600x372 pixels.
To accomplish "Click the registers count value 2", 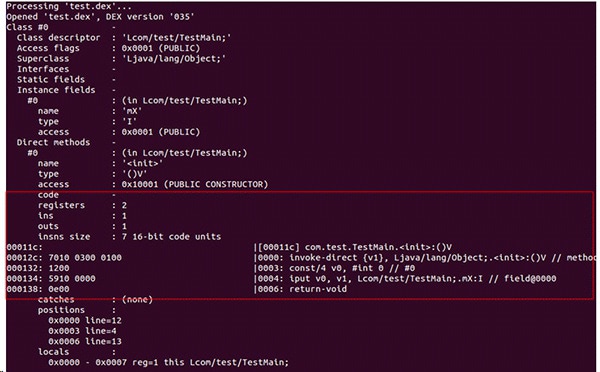I will click(x=124, y=206).
